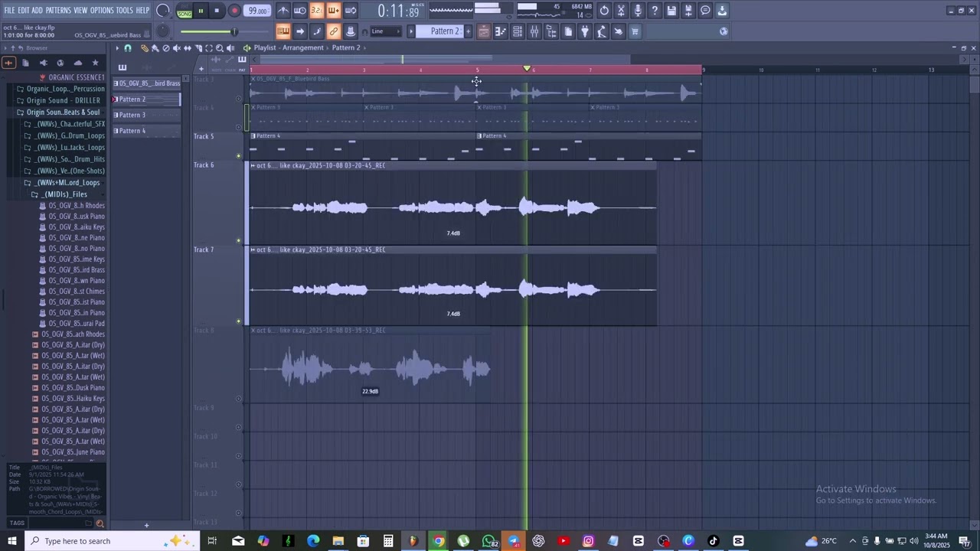980x551 pixels.
Task: Stop playback with the stop button
Action: tap(217, 11)
